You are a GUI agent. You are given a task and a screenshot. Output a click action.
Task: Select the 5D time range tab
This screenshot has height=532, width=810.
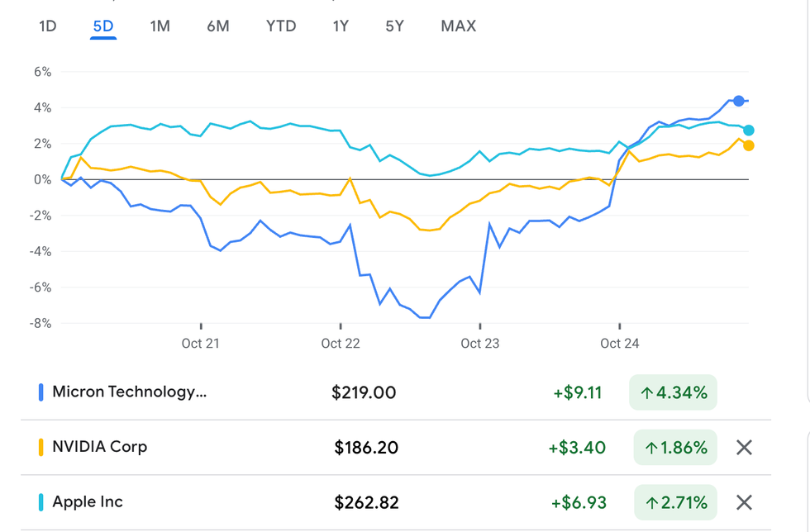click(x=103, y=26)
